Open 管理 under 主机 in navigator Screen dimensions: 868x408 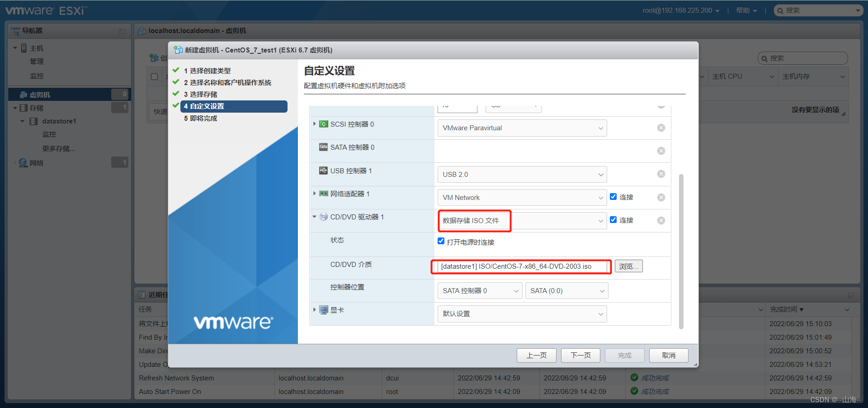click(x=37, y=62)
